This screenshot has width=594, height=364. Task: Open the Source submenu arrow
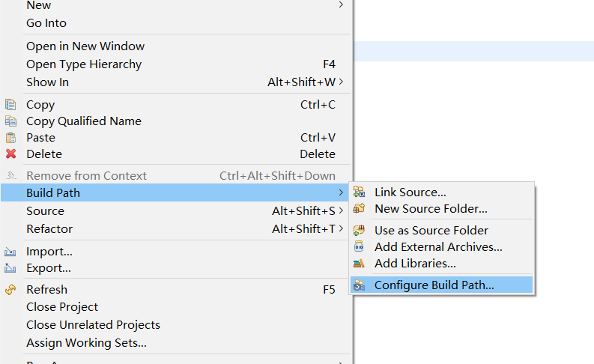pos(341,211)
